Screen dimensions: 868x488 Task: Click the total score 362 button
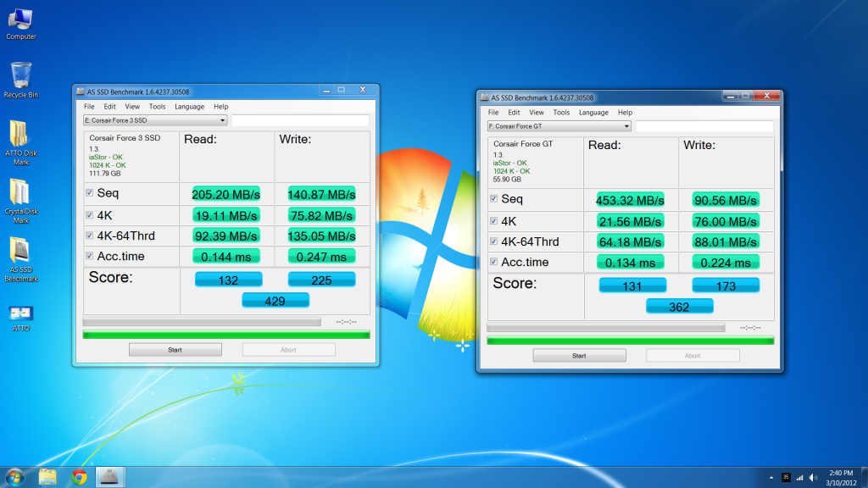point(679,307)
